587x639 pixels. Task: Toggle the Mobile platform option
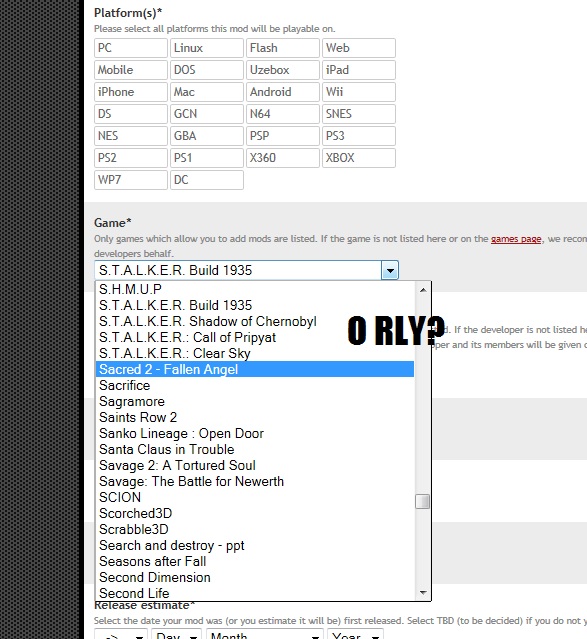(x=131, y=70)
